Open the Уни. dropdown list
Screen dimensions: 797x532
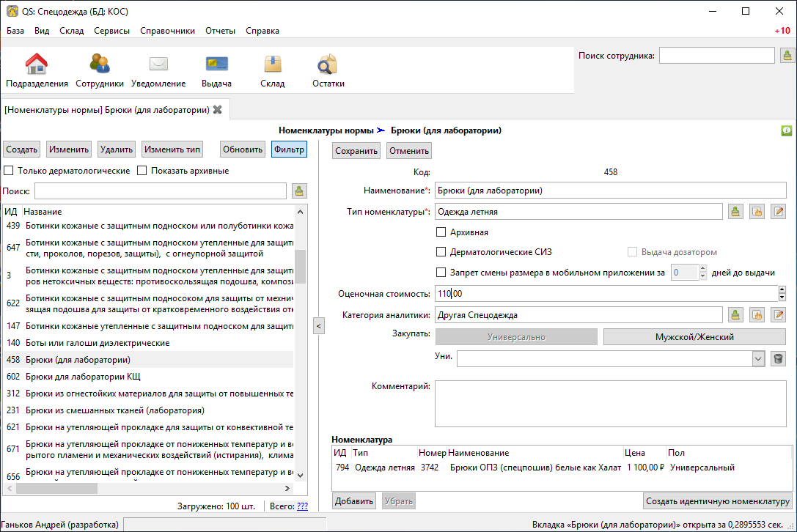coord(758,359)
